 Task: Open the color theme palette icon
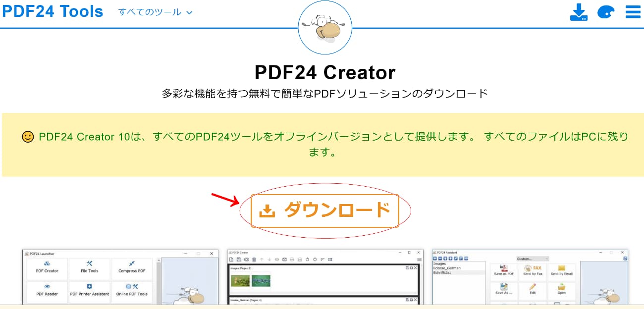606,12
